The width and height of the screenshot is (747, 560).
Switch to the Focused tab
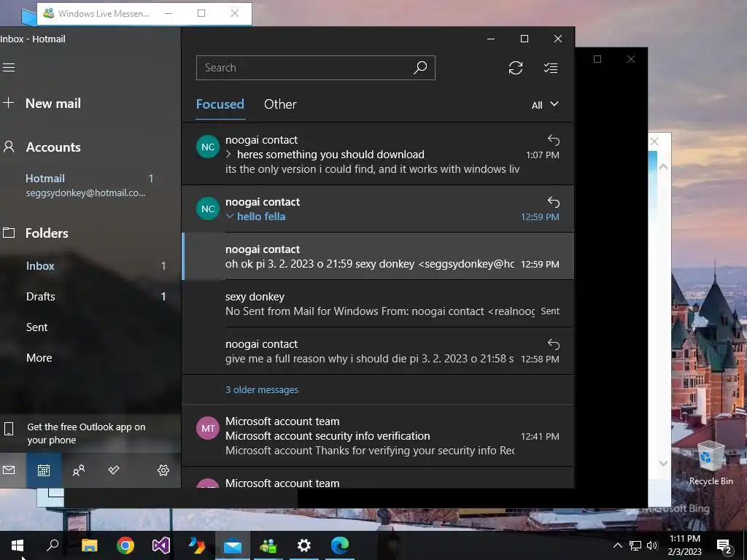tap(220, 104)
